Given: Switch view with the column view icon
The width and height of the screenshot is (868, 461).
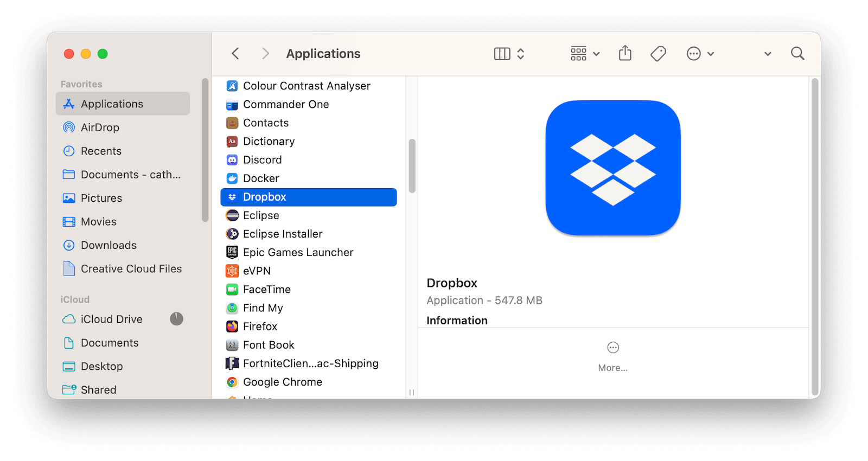Looking at the screenshot, I should tap(502, 54).
